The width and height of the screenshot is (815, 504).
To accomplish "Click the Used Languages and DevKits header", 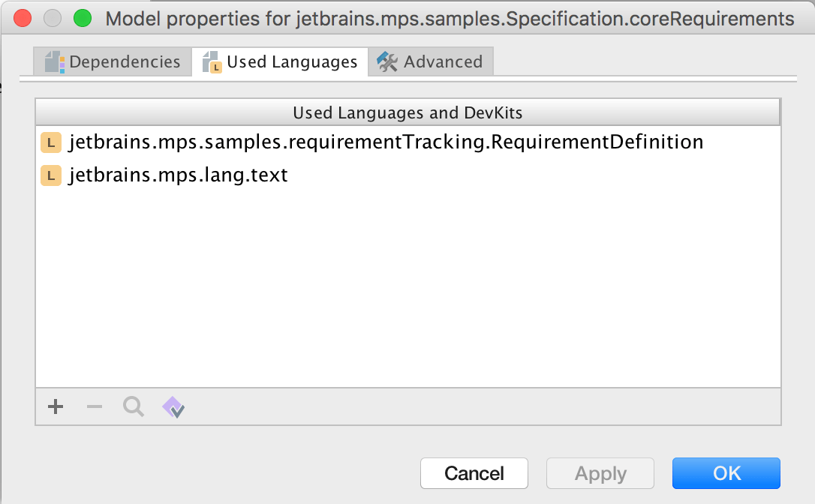I will 407,113.
